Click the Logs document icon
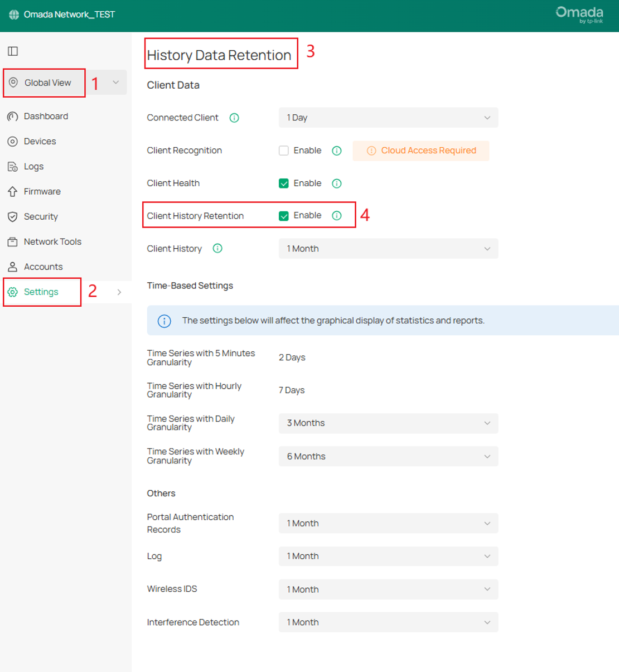 [12, 167]
